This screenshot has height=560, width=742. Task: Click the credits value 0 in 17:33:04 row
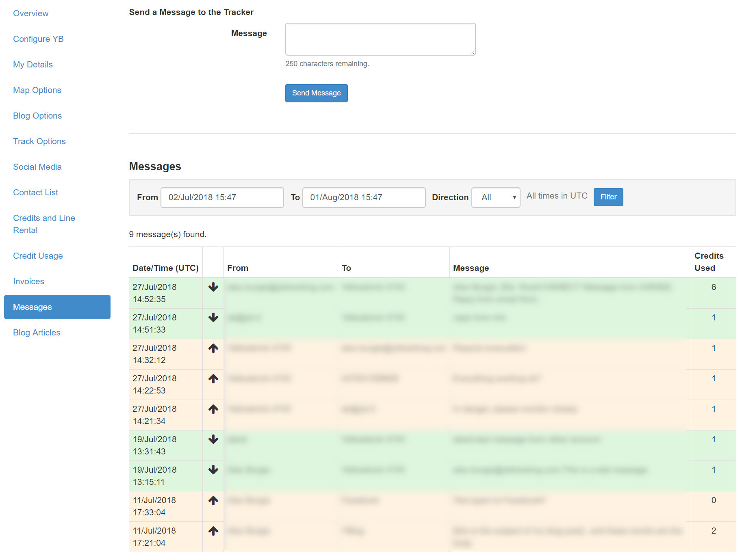tap(714, 500)
